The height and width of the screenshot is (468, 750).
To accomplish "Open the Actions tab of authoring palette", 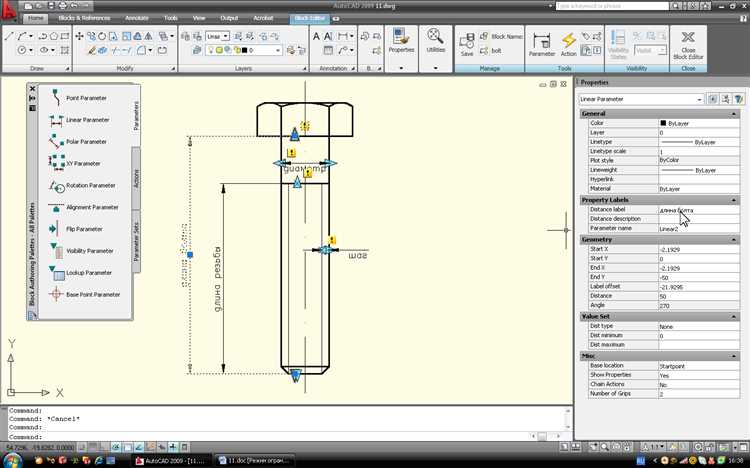I will 137,178.
